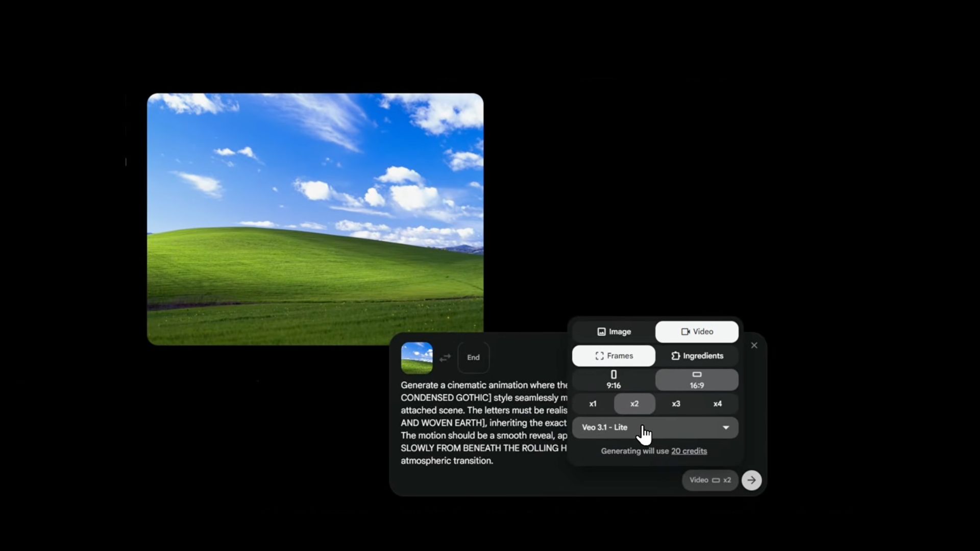Click the landscape 16:9 aspect icon

point(697,375)
